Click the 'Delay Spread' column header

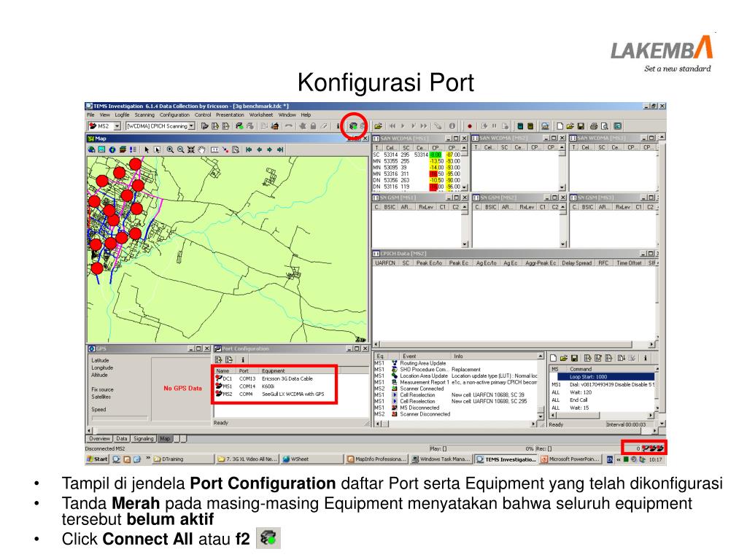coord(576,262)
